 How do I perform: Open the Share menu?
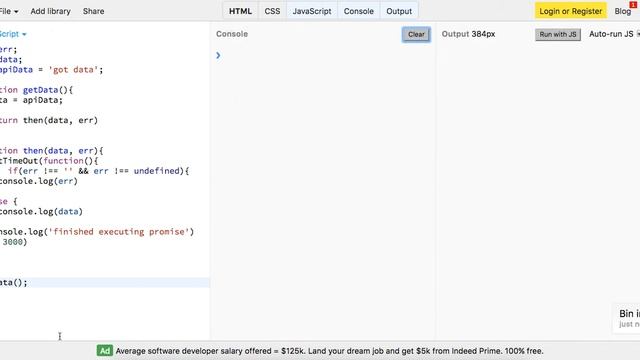tap(93, 11)
